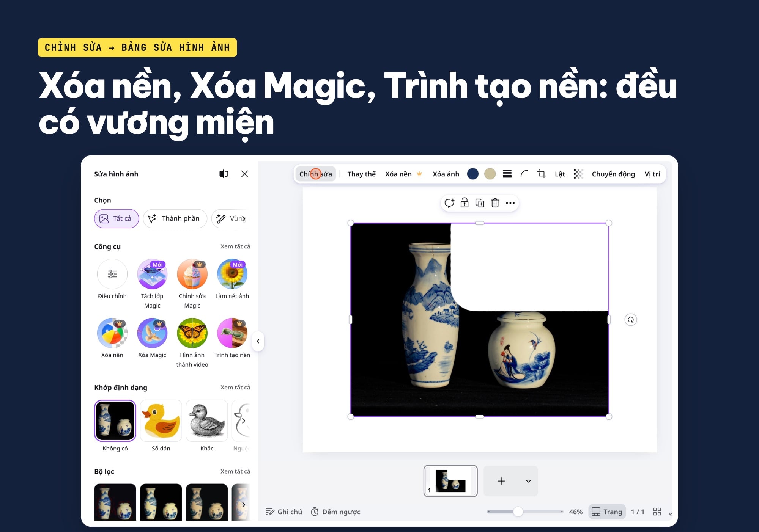
Task: Start the Đếm ngược timer
Action: pyautogui.click(x=335, y=512)
